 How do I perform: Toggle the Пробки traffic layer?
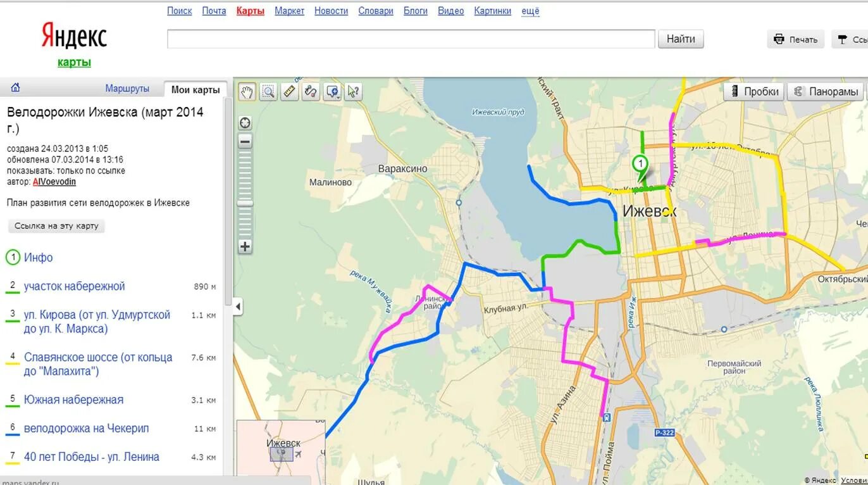pos(754,91)
